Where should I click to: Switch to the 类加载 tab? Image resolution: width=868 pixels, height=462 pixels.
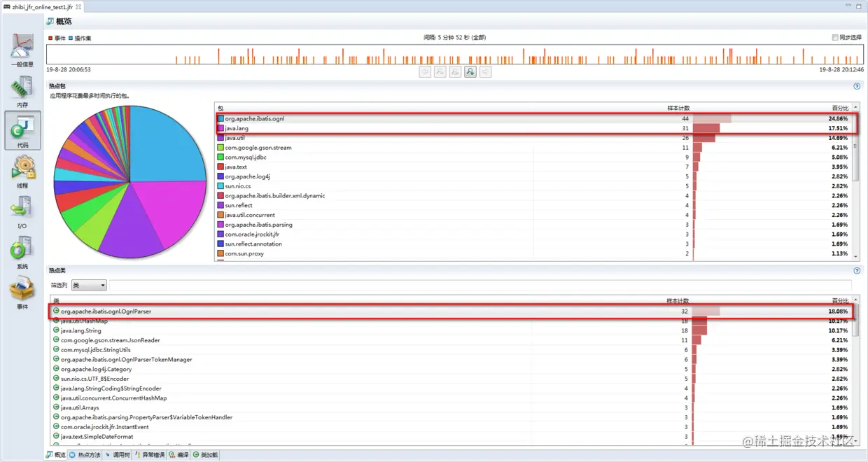click(x=206, y=455)
